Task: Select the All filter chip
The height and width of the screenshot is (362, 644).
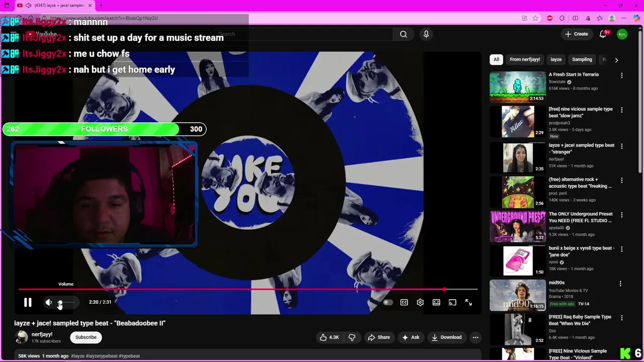Action: [496, 59]
